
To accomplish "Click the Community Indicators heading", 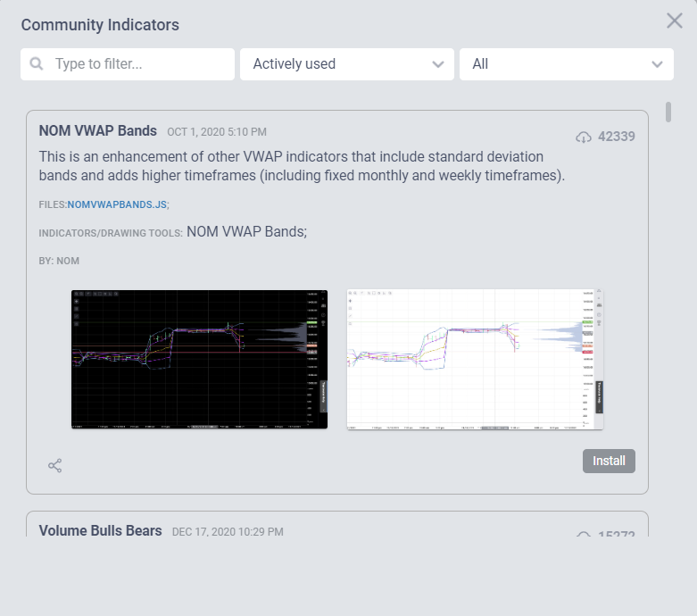I will (100, 25).
